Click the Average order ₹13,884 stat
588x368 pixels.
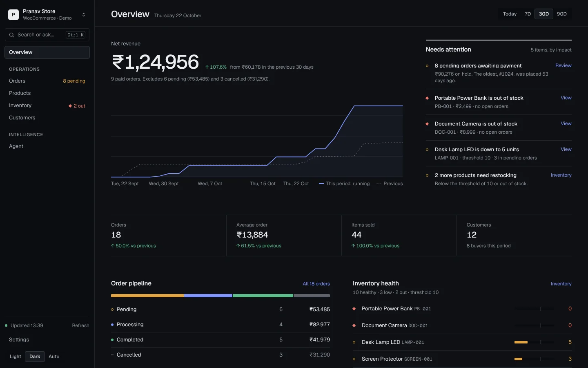284,236
